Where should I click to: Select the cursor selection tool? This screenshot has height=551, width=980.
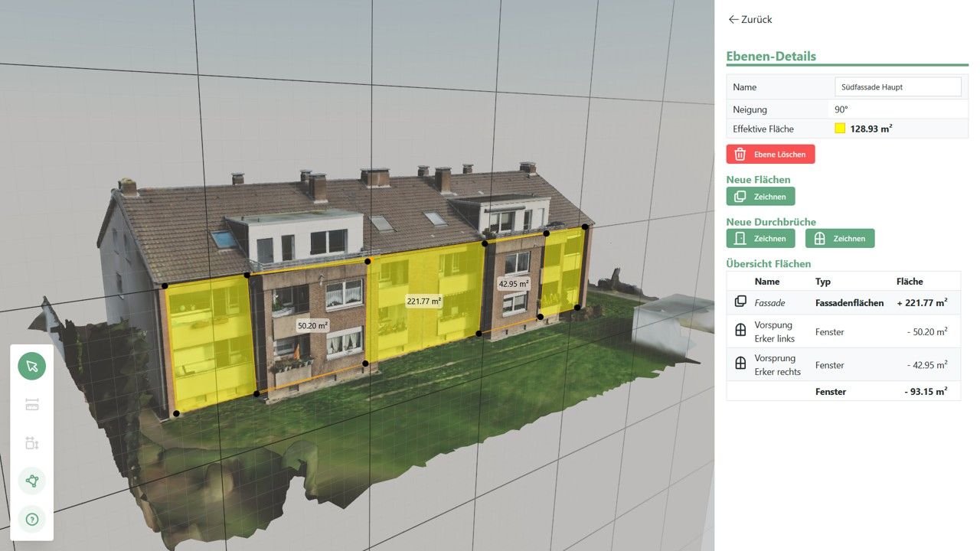point(31,366)
